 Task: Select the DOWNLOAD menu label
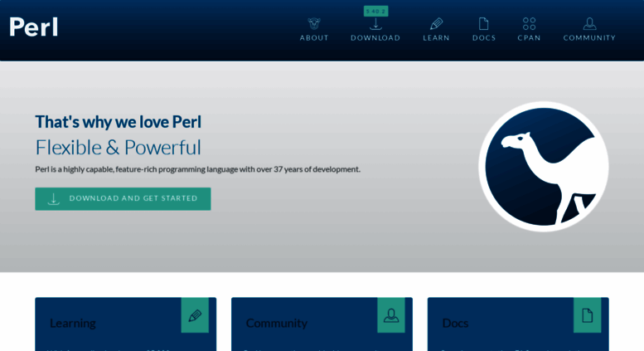(375, 38)
